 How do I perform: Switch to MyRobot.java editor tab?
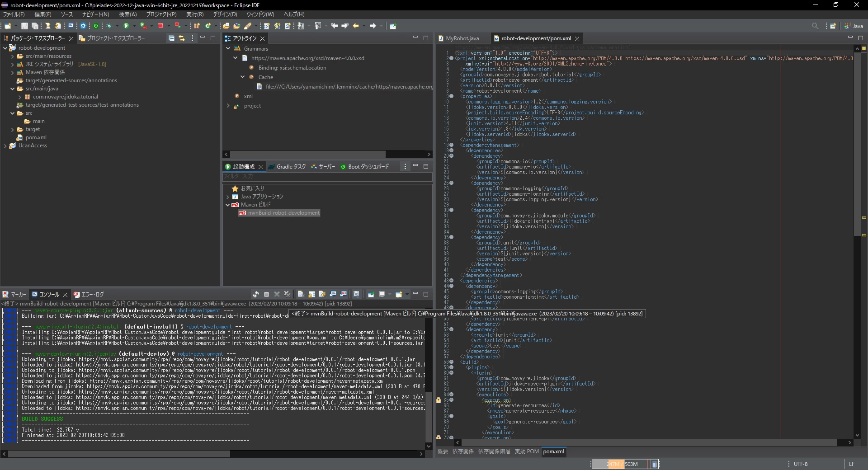click(459, 38)
